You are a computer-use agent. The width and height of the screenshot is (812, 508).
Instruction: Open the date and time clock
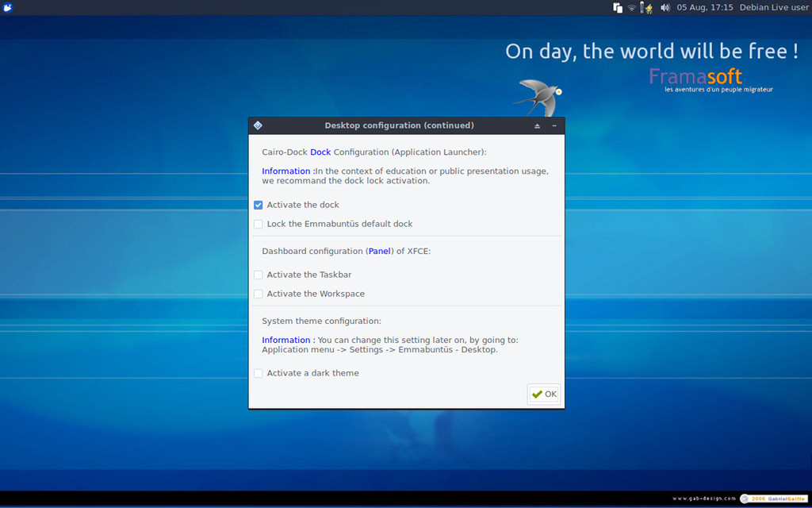point(705,8)
